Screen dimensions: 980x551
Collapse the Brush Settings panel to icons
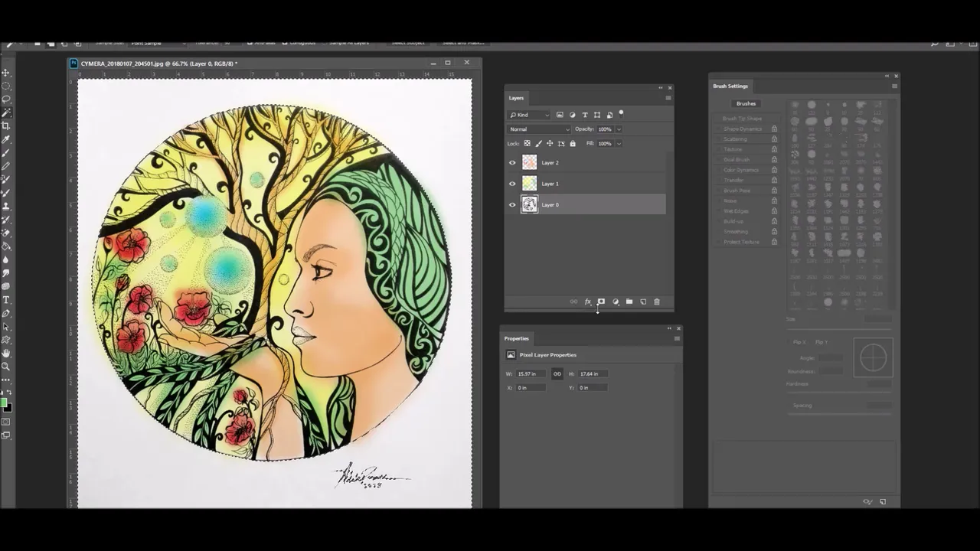pyautogui.click(x=887, y=76)
